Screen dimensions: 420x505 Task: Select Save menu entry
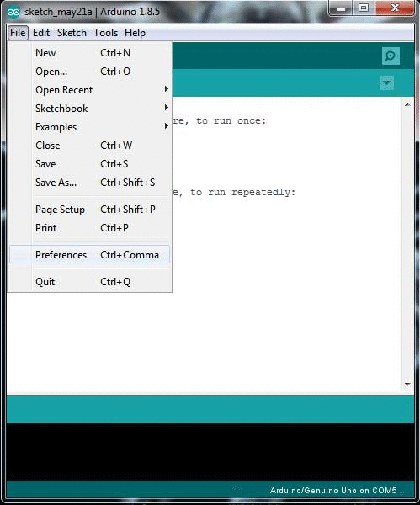click(90, 164)
